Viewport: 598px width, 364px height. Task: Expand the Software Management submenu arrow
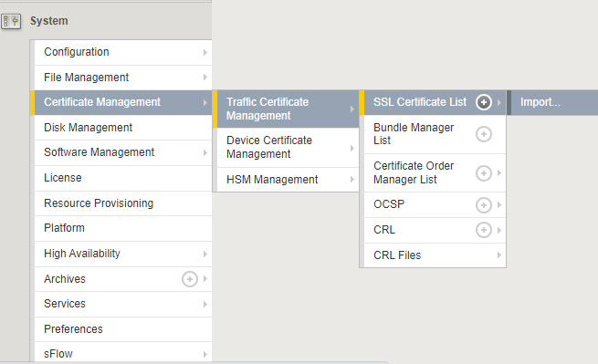click(205, 152)
